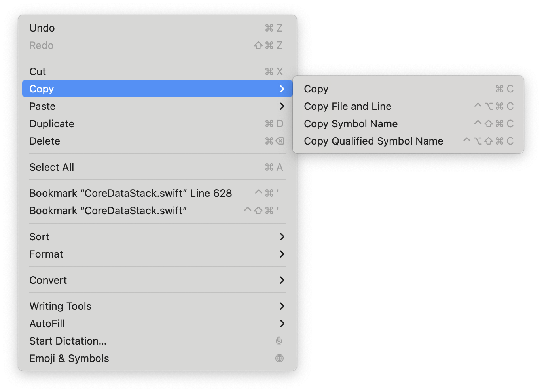Choose Copy Symbol Name from submenu
542x392 pixels.
click(351, 124)
